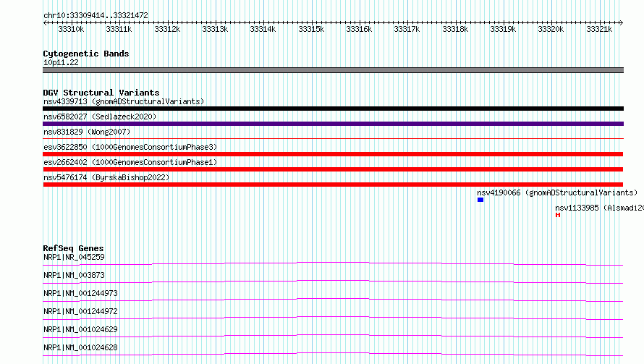Click the black nsv4339713 variant bar
Viewport: 644px width, 364px height.
333,109
